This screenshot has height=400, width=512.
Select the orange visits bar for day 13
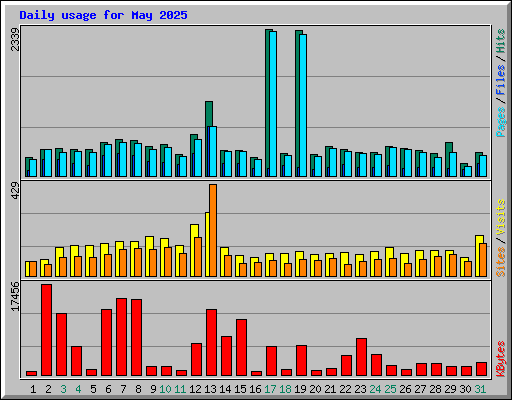pyautogui.click(x=213, y=230)
